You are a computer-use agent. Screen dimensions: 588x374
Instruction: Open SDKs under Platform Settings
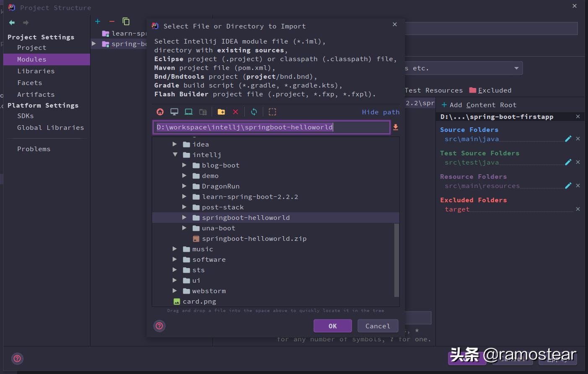[26, 116]
